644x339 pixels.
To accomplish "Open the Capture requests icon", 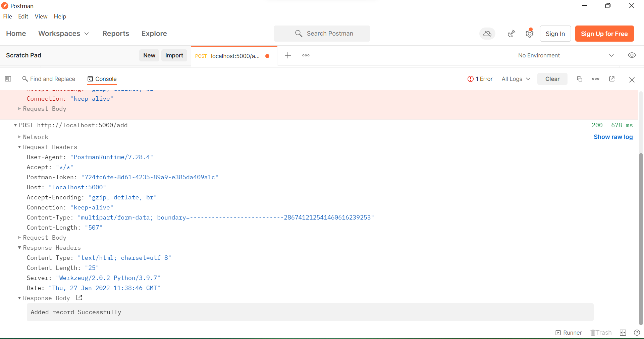I will click(x=511, y=34).
